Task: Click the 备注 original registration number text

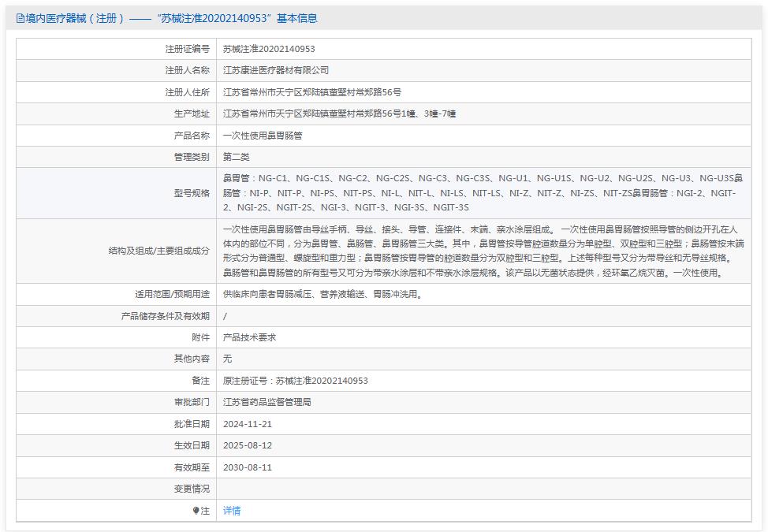Action: (x=296, y=381)
